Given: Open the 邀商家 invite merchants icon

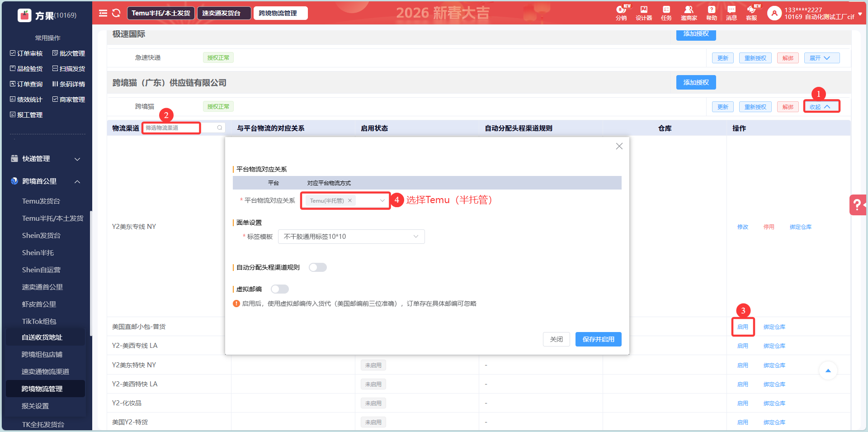Looking at the screenshot, I should click(x=689, y=13).
